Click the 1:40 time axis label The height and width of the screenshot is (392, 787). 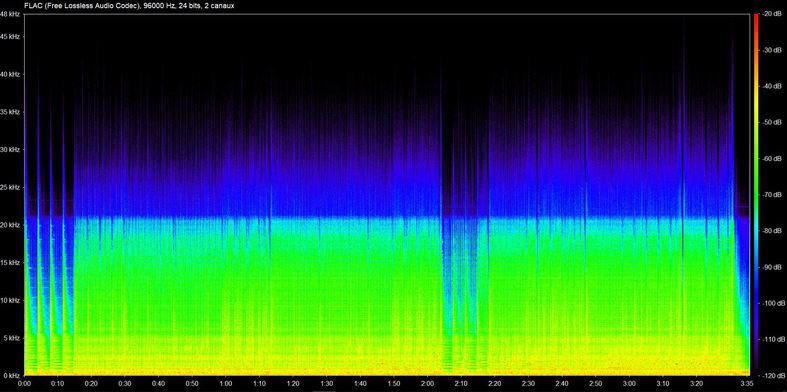(360, 383)
